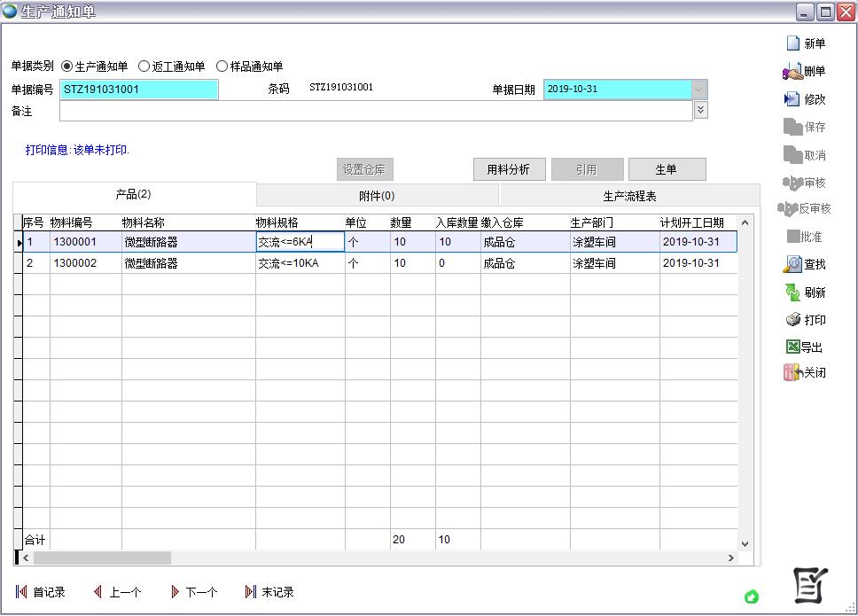Open the 单据日期 date dropdown
The image size is (858, 616).
(x=699, y=90)
